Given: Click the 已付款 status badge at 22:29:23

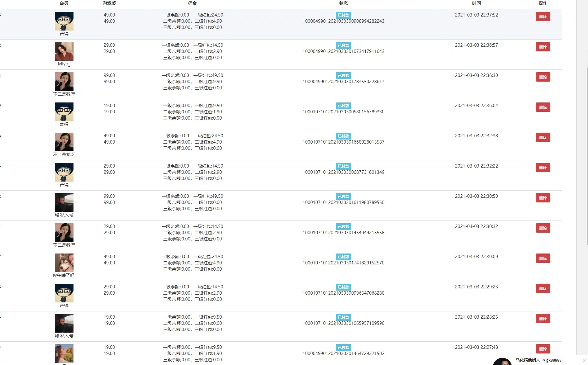Looking at the screenshot, I should tap(343, 287).
